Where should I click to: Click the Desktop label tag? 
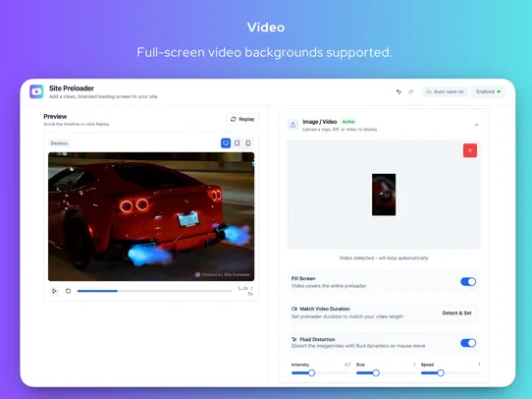[x=59, y=143]
